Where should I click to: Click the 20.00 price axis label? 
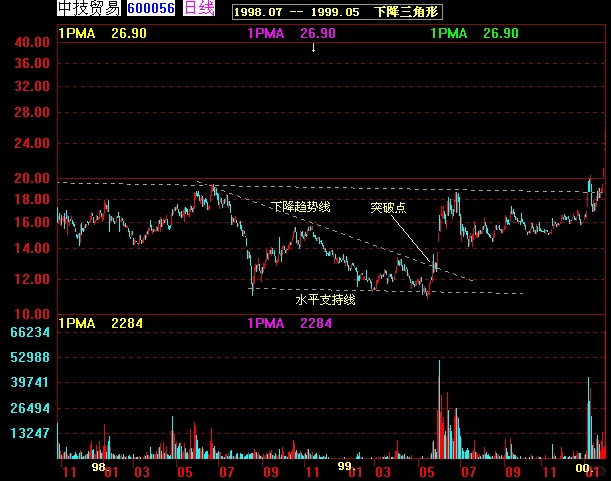pos(32,178)
